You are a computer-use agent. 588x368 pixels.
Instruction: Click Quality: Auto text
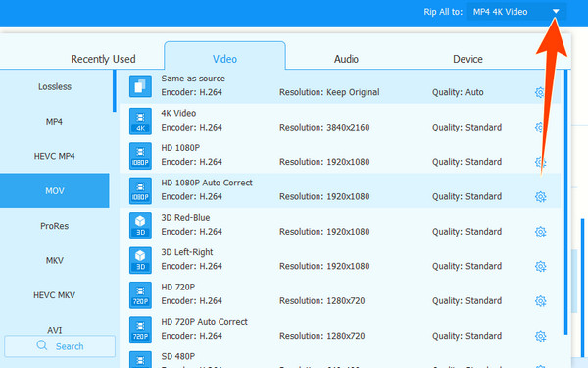pyautogui.click(x=458, y=92)
